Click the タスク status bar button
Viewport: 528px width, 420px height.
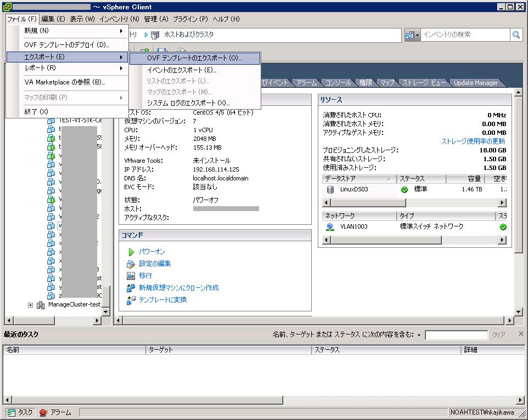(20, 413)
